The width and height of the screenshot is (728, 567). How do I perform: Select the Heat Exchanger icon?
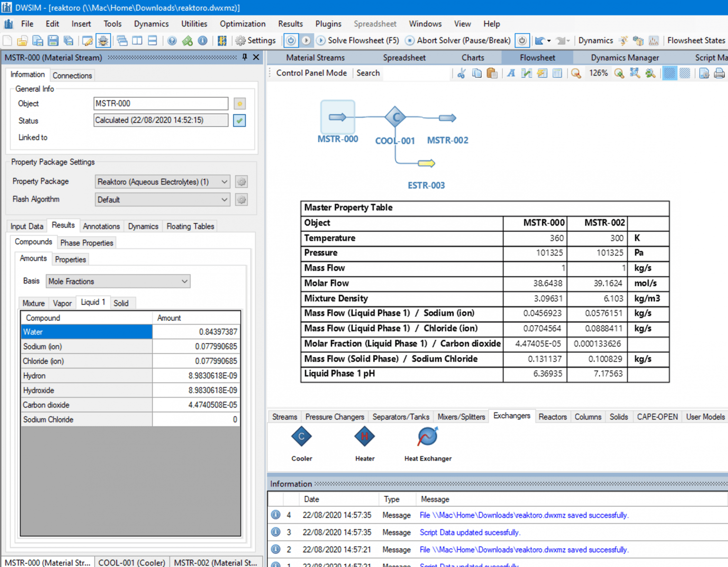pos(427,436)
